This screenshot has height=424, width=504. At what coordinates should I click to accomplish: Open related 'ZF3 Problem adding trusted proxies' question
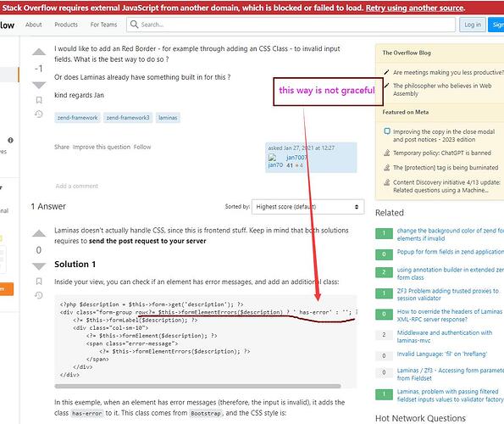(x=448, y=294)
